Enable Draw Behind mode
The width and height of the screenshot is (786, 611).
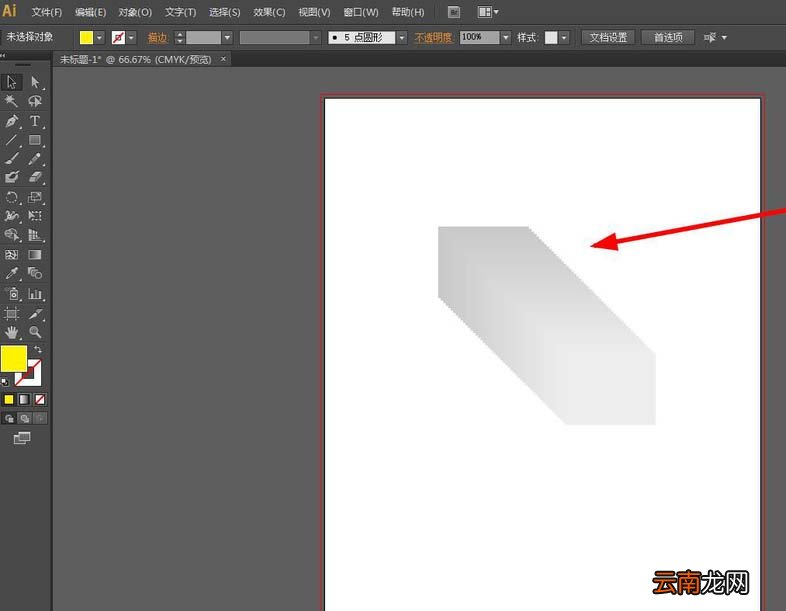point(24,418)
